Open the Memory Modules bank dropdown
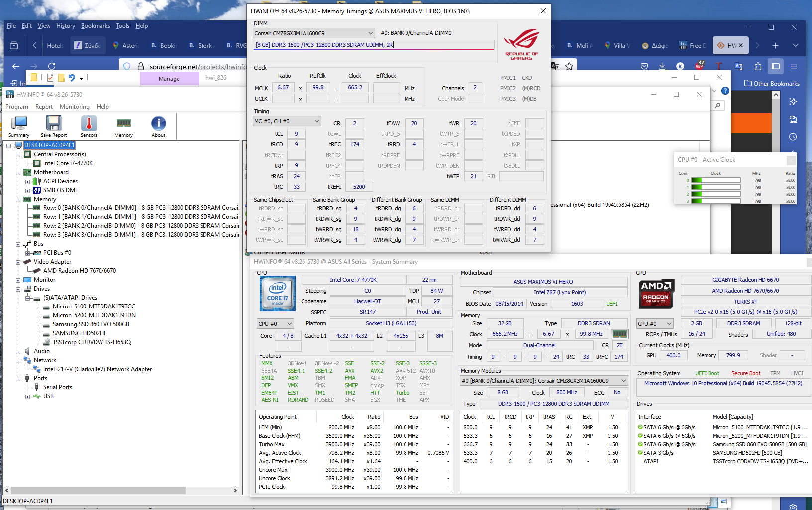 (x=544, y=381)
